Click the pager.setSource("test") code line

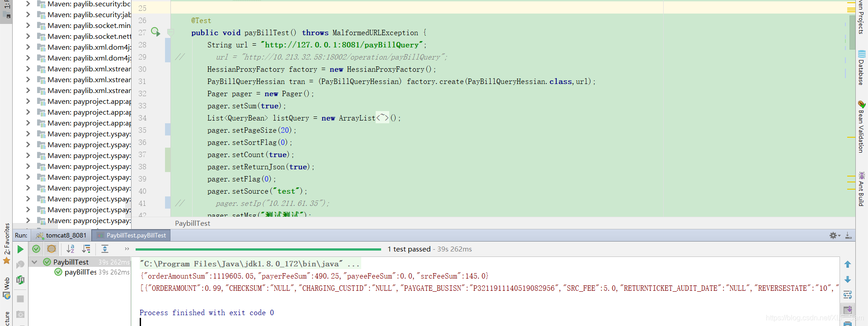(x=257, y=191)
